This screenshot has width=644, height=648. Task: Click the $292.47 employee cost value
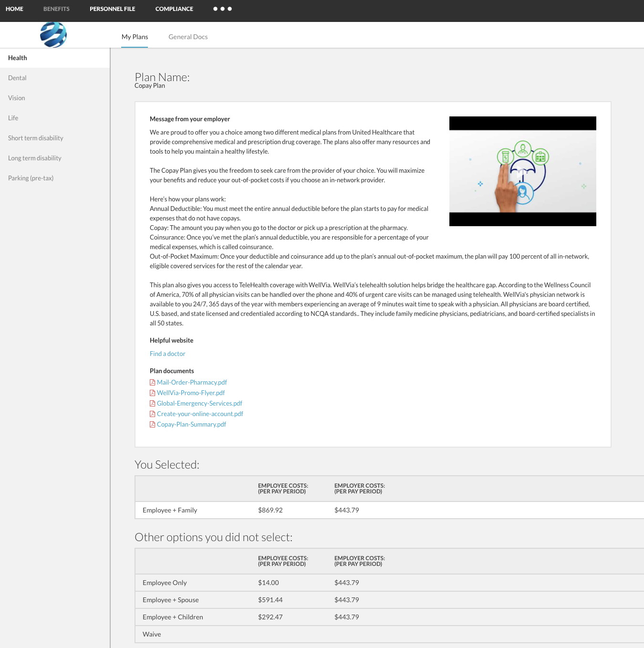270,617
